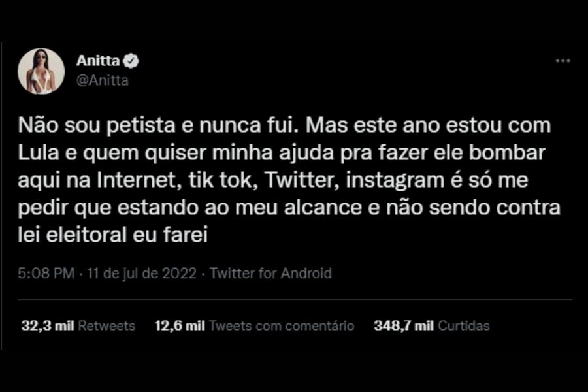Image resolution: width=588 pixels, height=392 pixels.
Task: Open Anitta's profile picture avatar
Action: (x=41, y=71)
